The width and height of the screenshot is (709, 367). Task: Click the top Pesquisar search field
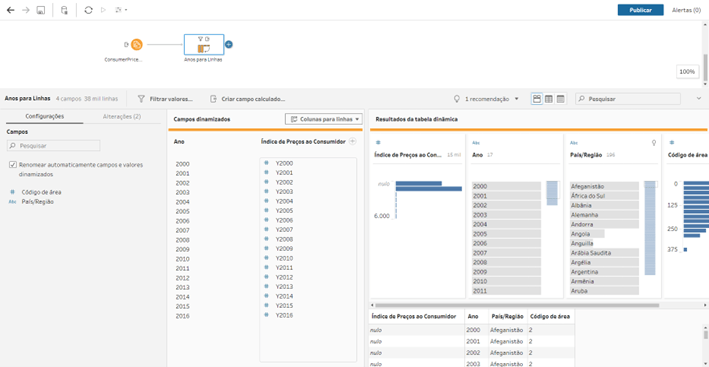click(x=628, y=99)
